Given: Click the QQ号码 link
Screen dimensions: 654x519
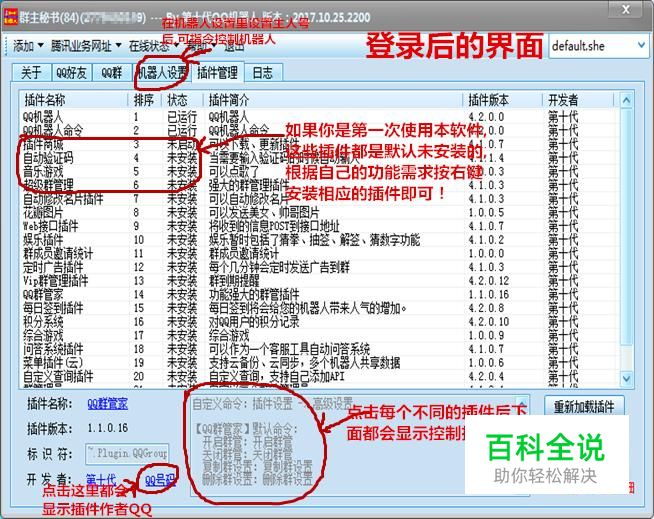Looking at the screenshot, I should click(161, 481).
